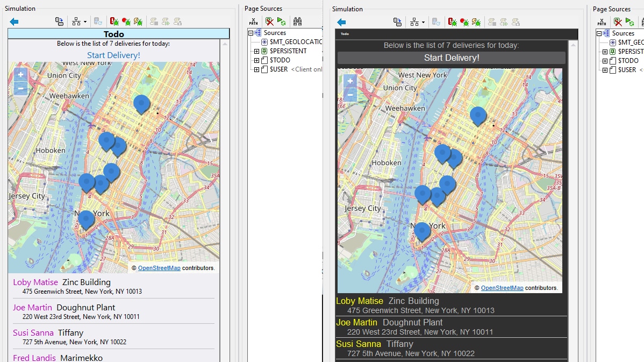Collapse the Sources root node
This screenshot has width=644, height=362.
coord(251,33)
